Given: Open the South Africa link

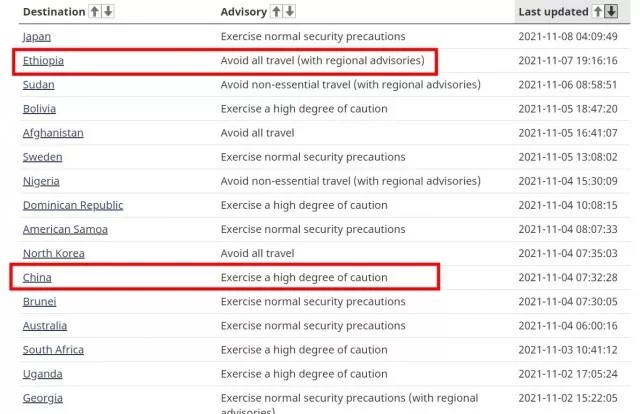Looking at the screenshot, I should (x=53, y=349).
